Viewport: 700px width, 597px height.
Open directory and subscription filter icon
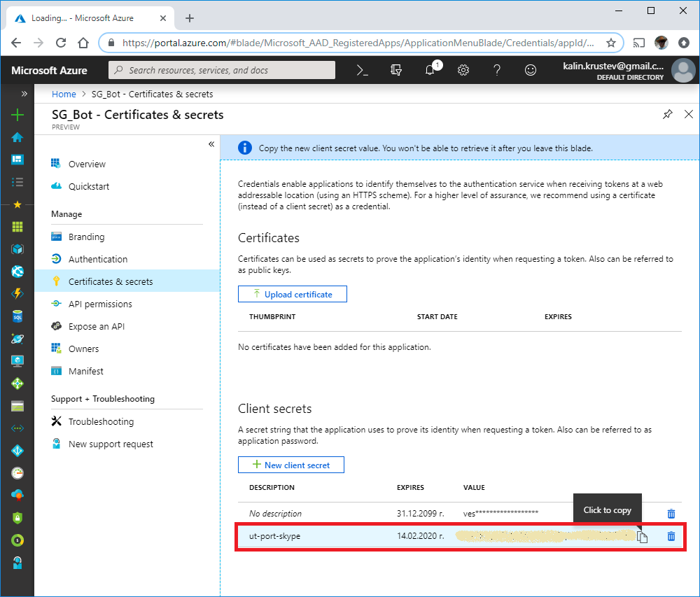[396, 70]
